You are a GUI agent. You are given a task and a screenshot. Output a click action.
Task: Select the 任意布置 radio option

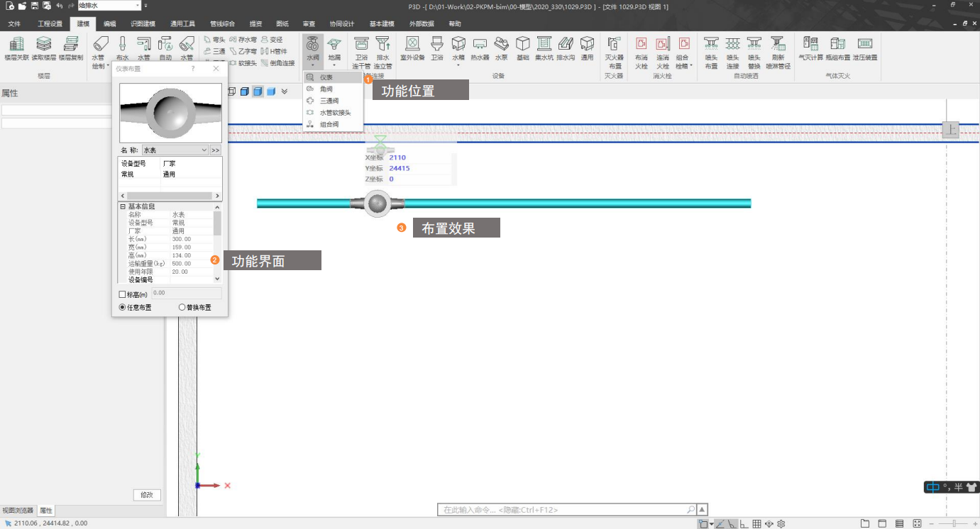(x=123, y=308)
